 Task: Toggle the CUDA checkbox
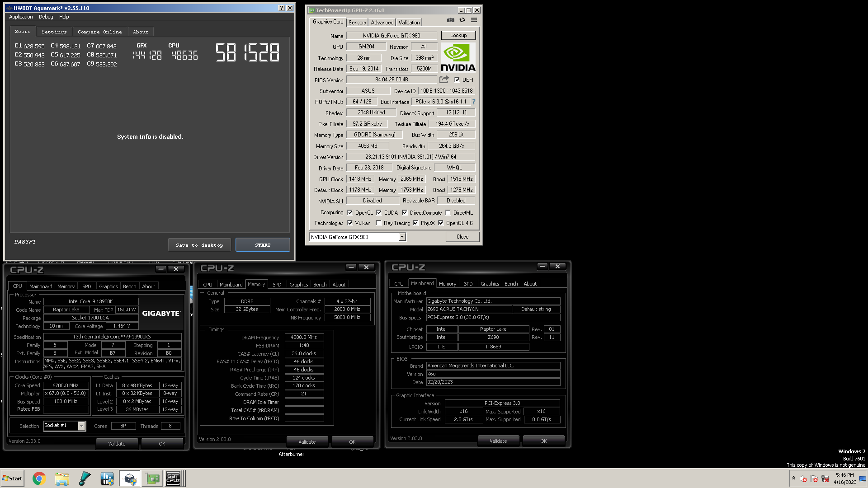click(379, 213)
